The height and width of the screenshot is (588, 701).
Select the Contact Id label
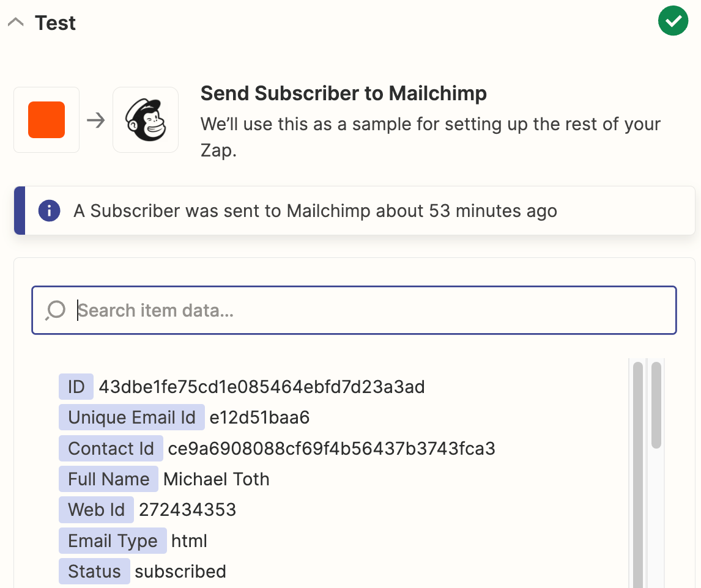(x=111, y=449)
